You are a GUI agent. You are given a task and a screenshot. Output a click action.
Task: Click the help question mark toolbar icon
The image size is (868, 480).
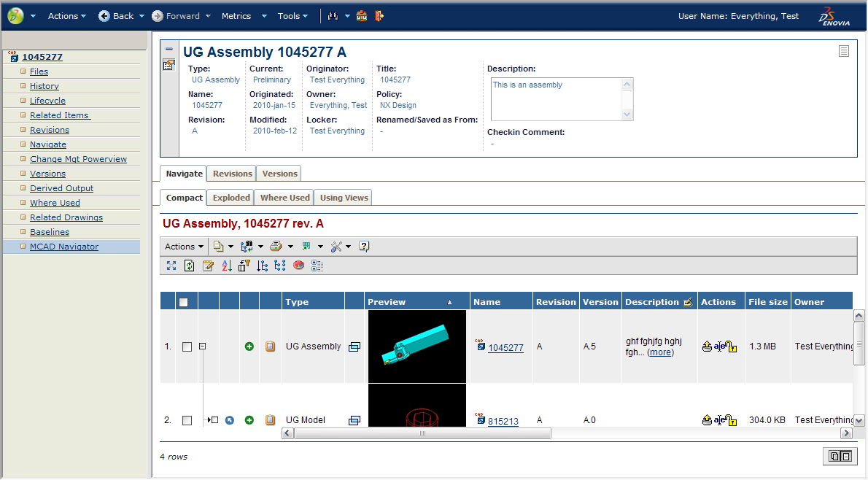365,247
